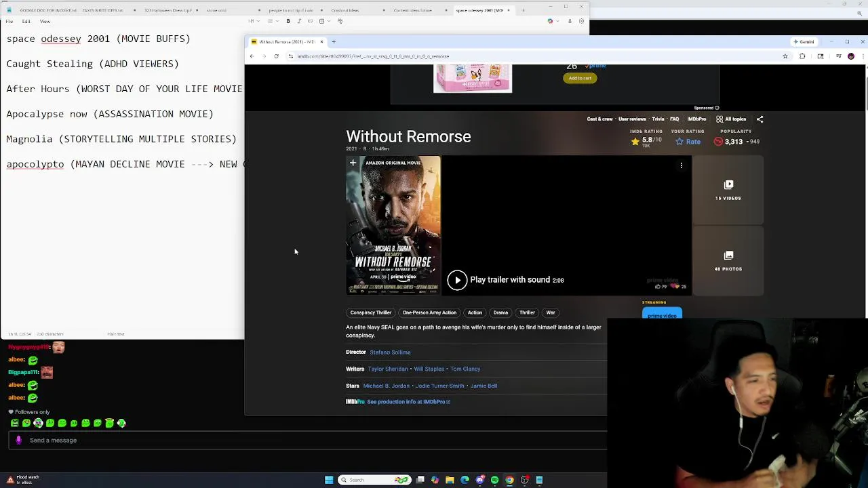This screenshot has width=868, height=488.
Task: Open the FAQ link
Action: pos(674,119)
